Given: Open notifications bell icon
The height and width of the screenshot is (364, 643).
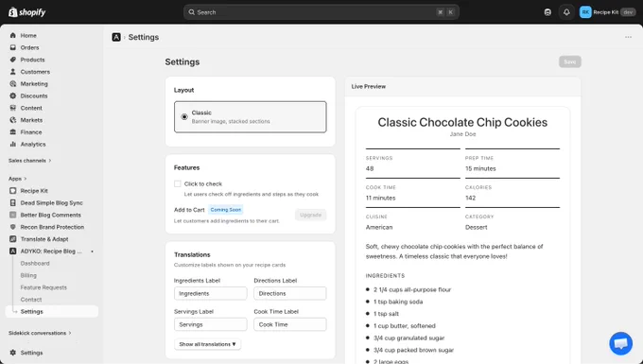Looking at the screenshot, I should click(566, 12).
